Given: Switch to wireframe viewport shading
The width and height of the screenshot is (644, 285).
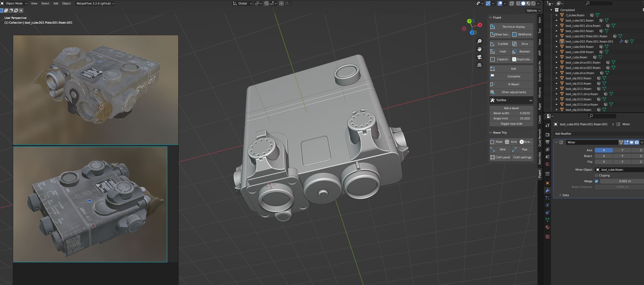Looking at the screenshot, I should 518,3.
